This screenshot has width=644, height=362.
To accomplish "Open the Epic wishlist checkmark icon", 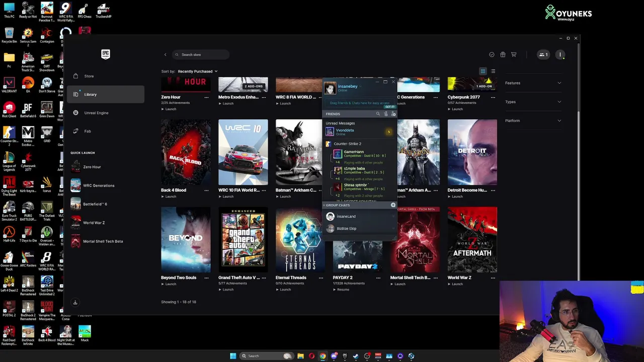I will coord(492,54).
